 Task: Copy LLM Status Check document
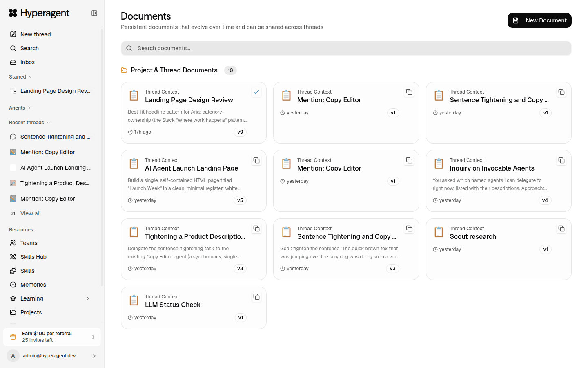[x=256, y=297]
